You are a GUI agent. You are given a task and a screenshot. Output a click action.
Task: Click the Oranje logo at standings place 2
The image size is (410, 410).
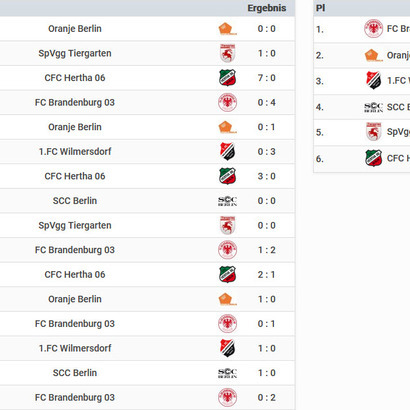coord(373,55)
